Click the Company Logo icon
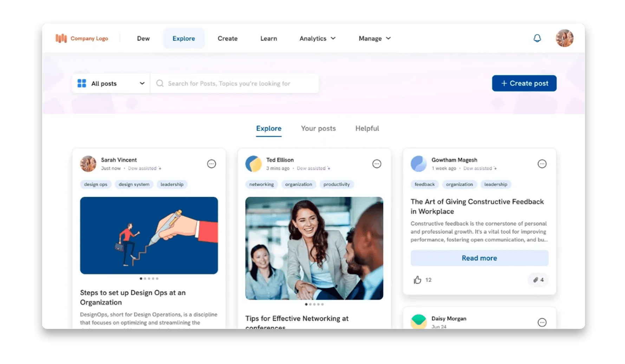 click(x=61, y=38)
